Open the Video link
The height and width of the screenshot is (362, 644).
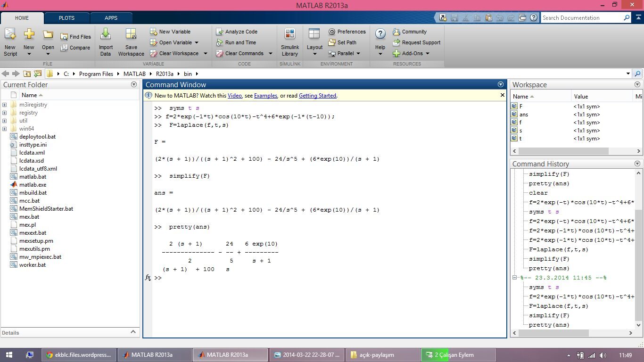click(235, 96)
